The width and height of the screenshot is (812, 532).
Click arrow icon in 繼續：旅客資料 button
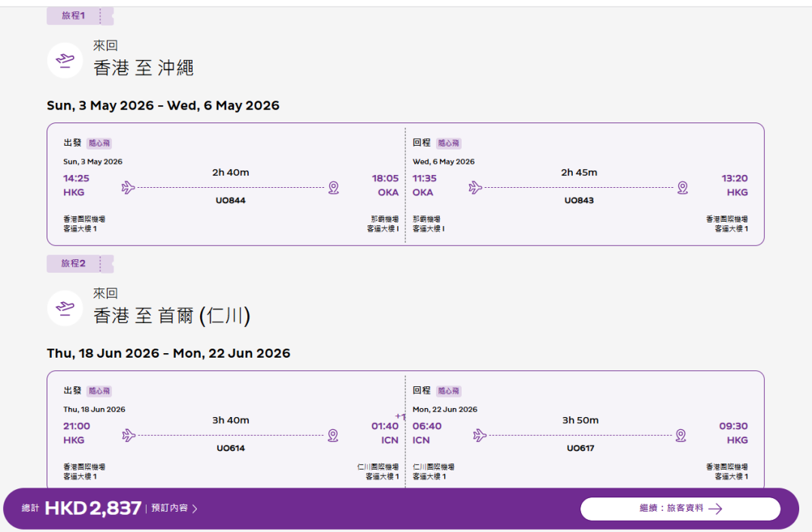pos(715,509)
